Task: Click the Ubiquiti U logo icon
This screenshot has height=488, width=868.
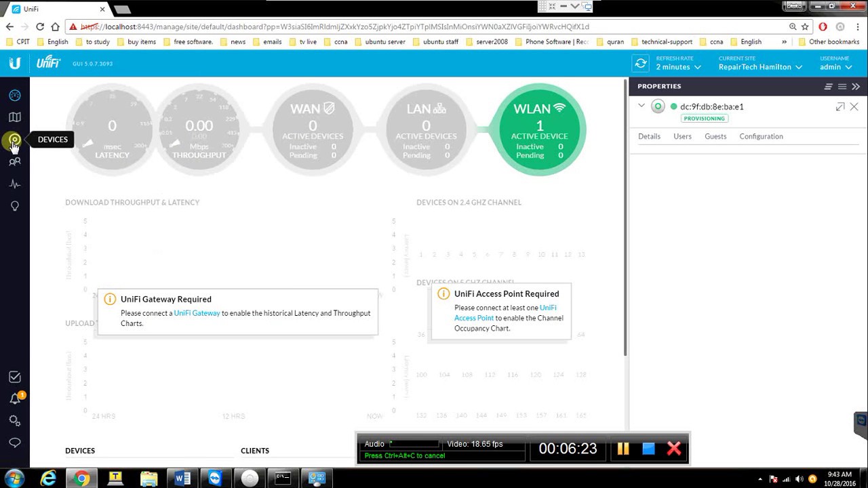Action: point(14,63)
